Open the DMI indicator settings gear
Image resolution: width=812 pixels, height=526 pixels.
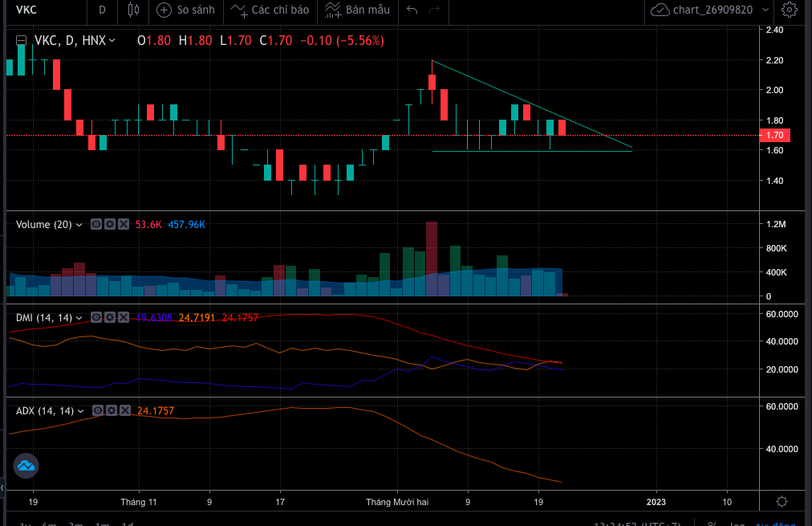(110, 317)
